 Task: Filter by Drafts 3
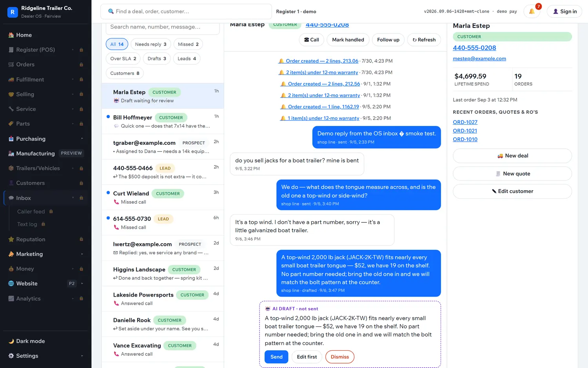pyautogui.click(x=157, y=59)
